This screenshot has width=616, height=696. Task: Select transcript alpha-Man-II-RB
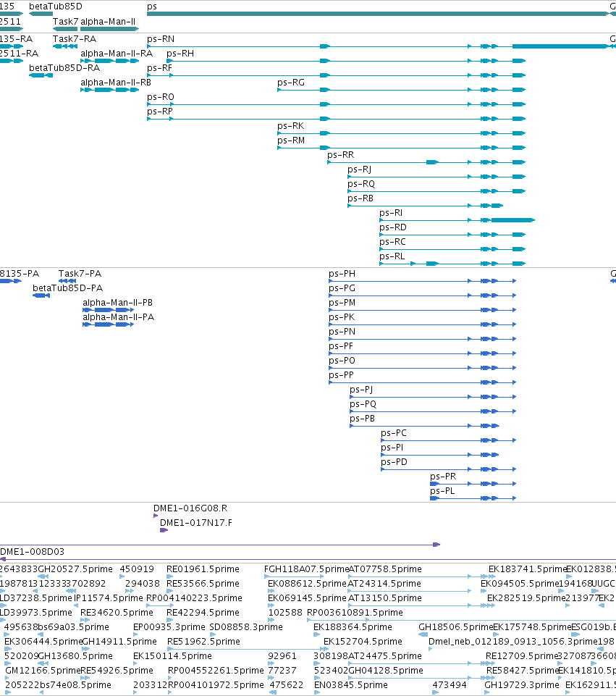[109, 90]
